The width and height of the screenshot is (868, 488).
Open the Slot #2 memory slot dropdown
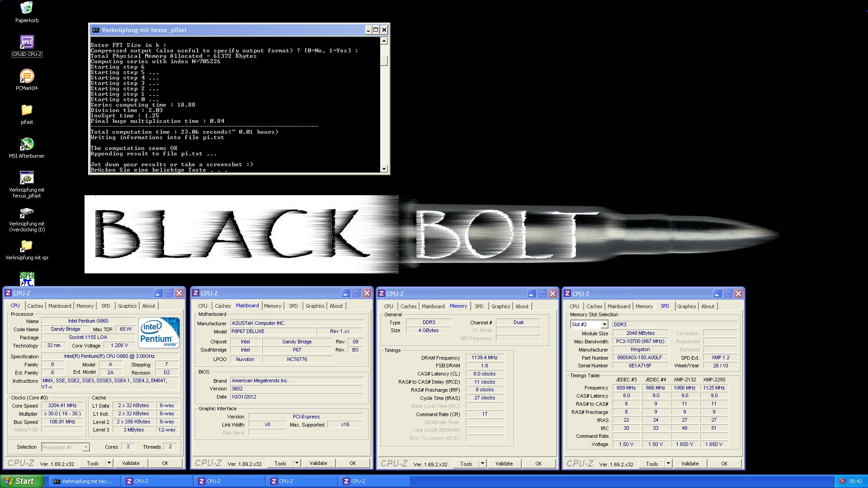pos(604,324)
